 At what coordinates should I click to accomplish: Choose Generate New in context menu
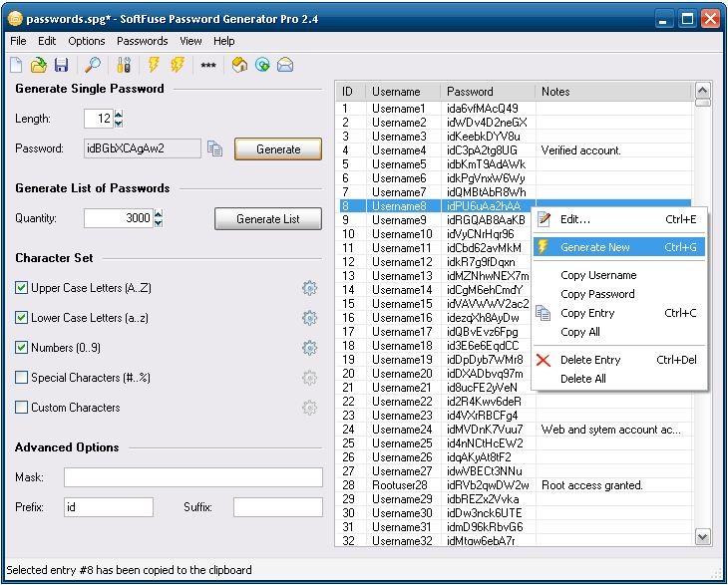[x=619, y=247]
